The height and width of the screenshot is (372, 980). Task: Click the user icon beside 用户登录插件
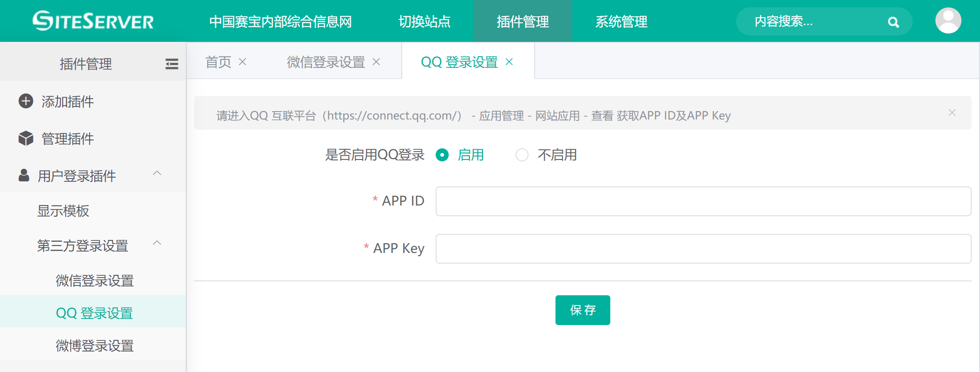[x=24, y=175]
